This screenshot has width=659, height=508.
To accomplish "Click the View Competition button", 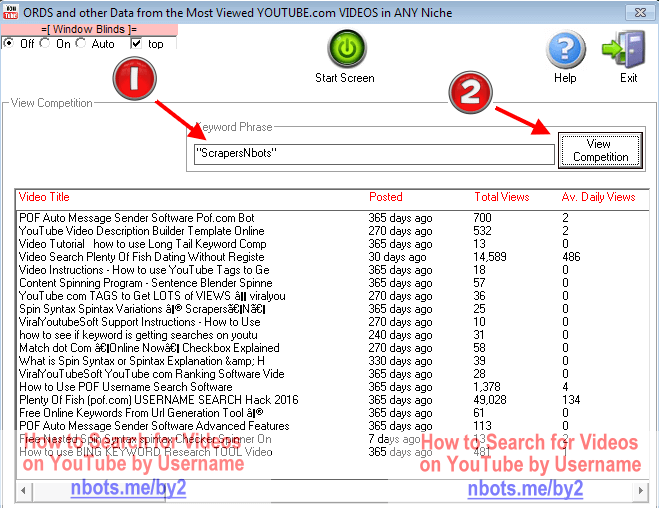I will [600, 150].
